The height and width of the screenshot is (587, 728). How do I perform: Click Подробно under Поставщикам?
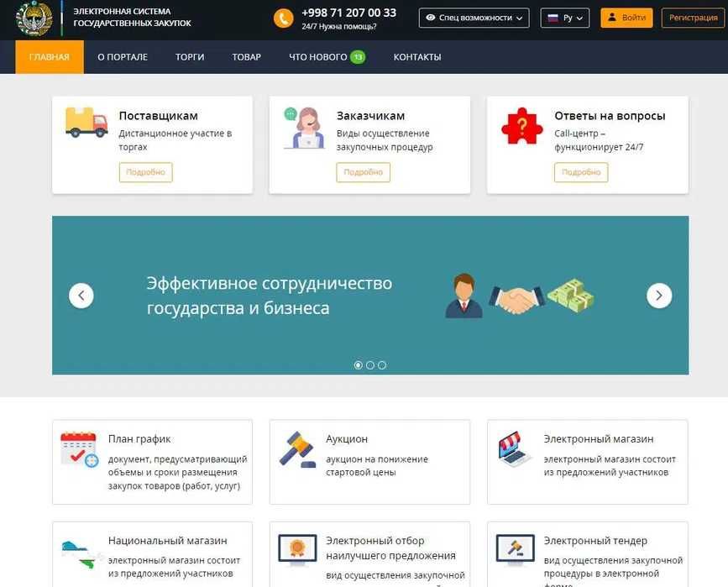[x=146, y=172]
